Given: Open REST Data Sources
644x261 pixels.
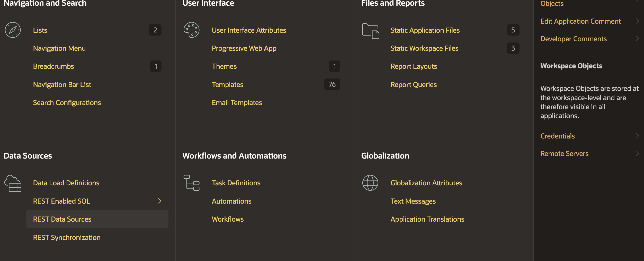Looking at the screenshot, I should [x=62, y=219].
